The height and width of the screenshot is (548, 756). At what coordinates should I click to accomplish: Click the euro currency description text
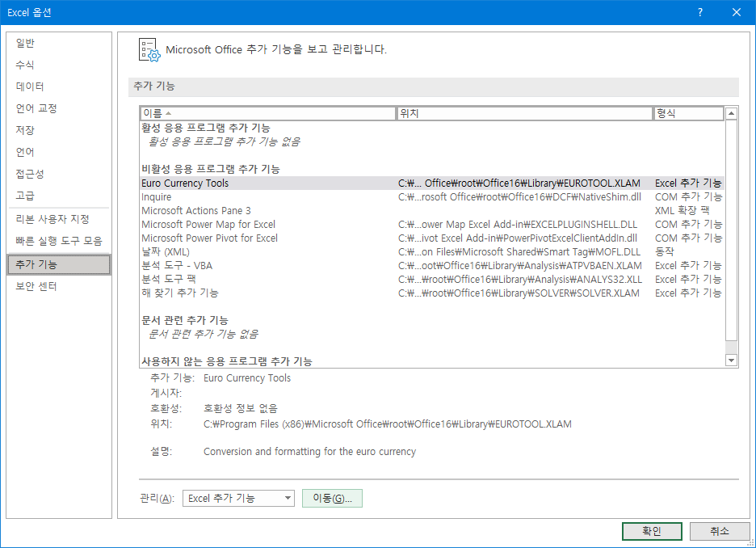[309, 452]
